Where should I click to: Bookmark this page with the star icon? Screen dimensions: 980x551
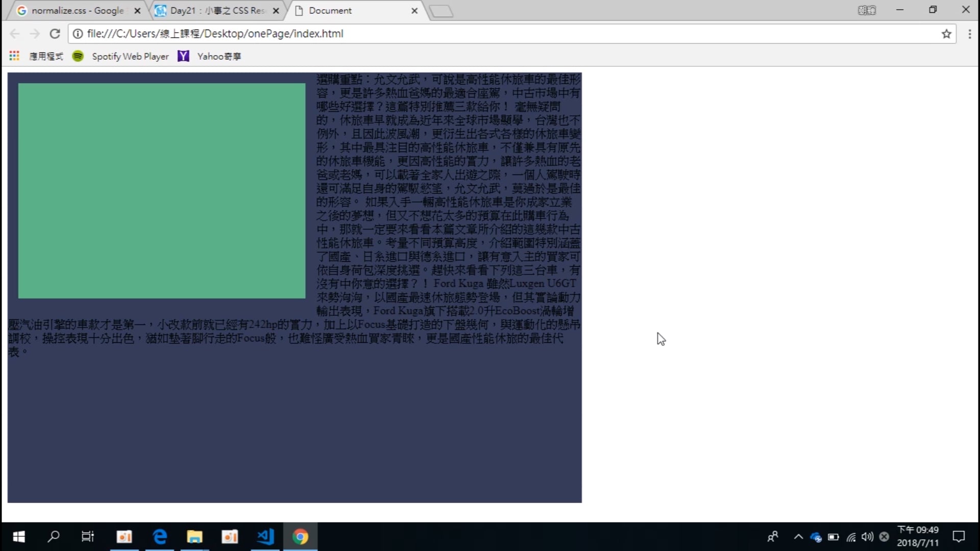[946, 34]
